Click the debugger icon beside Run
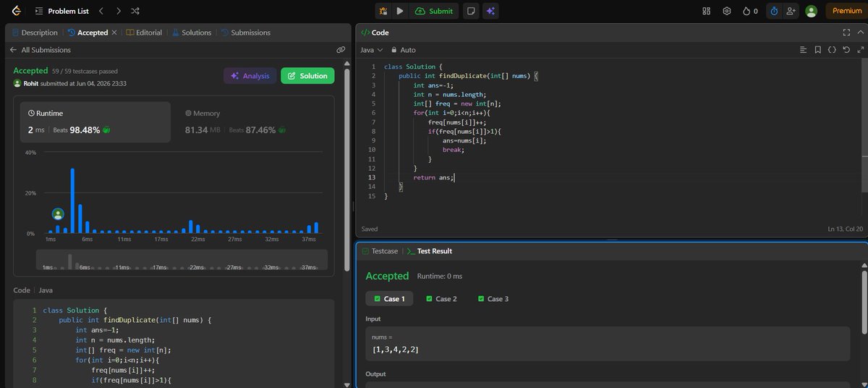 pos(383,11)
